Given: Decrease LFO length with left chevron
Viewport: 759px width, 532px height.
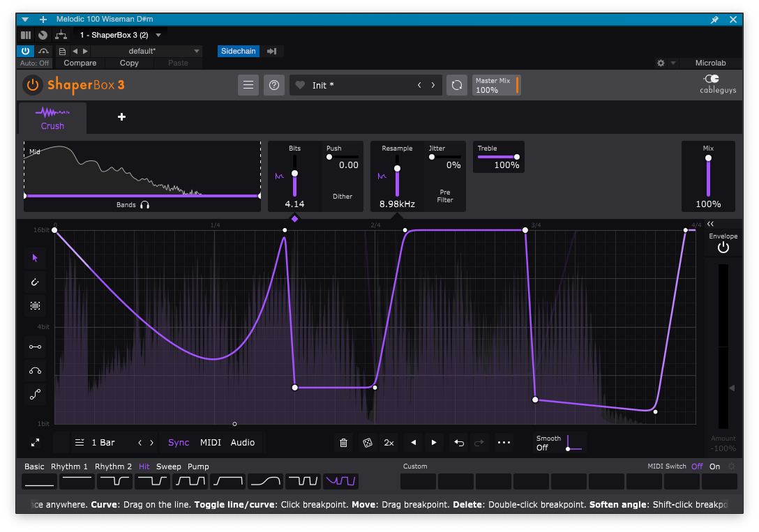Looking at the screenshot, I should (140, 443).
